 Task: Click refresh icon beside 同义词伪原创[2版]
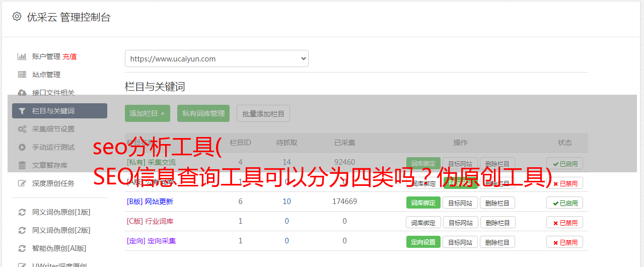click(x=22, y=230)
